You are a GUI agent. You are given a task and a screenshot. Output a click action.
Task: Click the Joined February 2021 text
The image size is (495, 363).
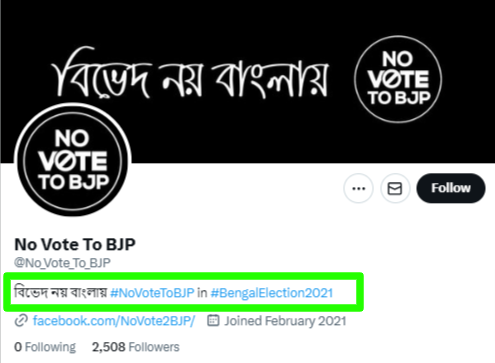(x=285, y=321)
